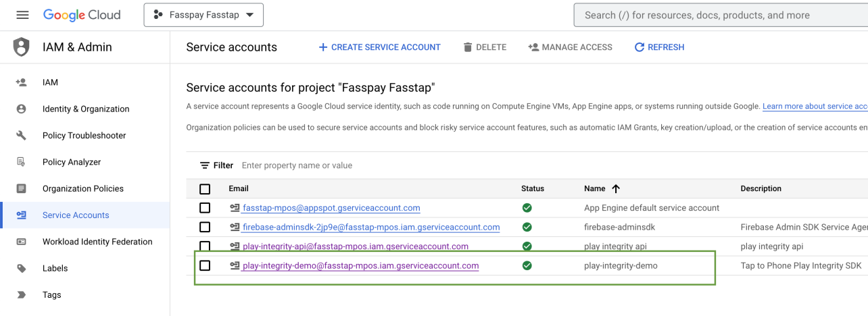Image resolution: width=868 pixels, height=316 pixels.
Task: Click the 'Service accounts' page title
Action: pos(232,47)
